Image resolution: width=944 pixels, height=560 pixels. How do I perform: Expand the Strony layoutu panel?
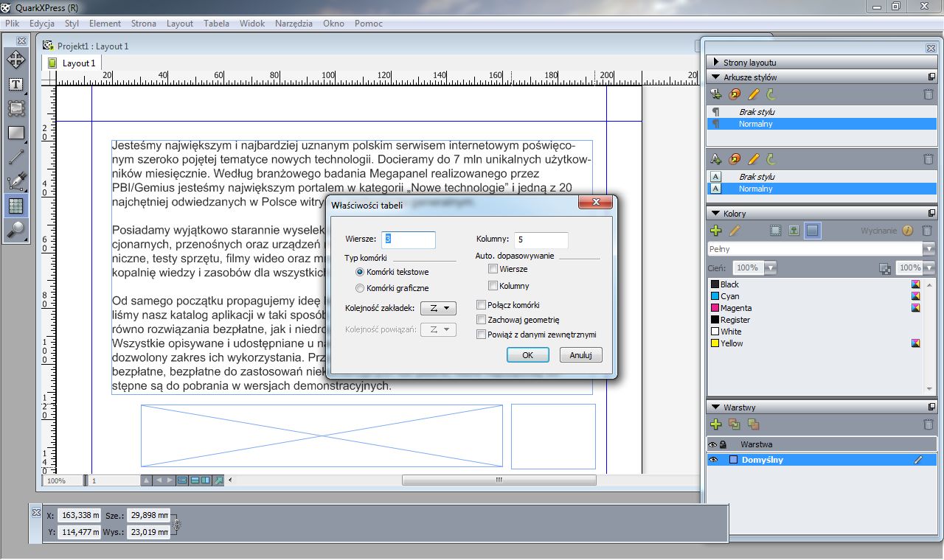(x=715, y=63)
